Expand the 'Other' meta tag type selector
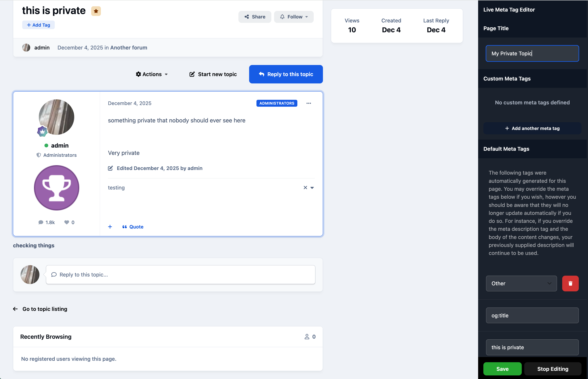The width and height of the screenshot is (588, 379). tap(521, 283)
